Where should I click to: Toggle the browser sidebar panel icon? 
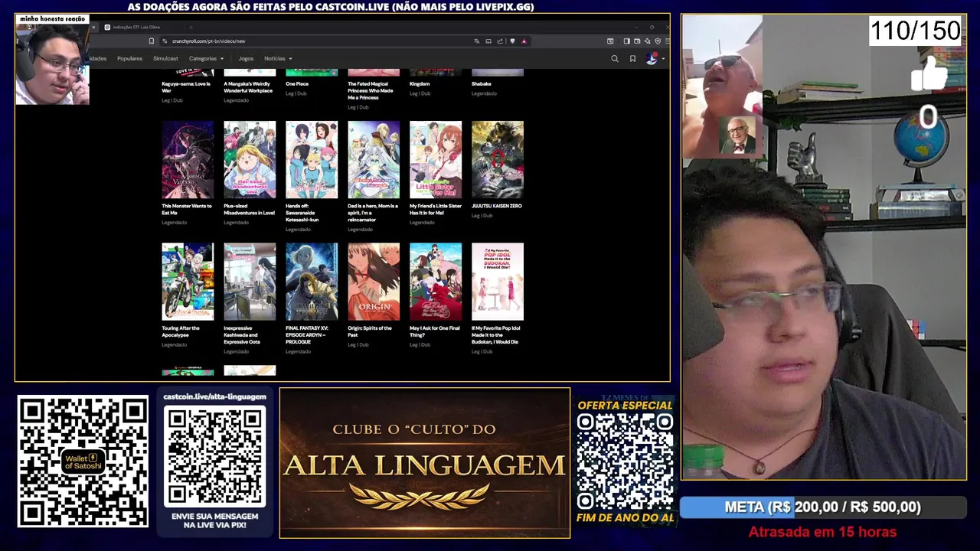[626, 41]
